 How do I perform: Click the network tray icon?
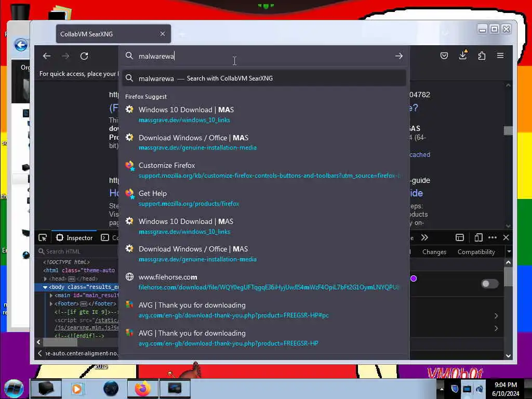coord(467,389)
